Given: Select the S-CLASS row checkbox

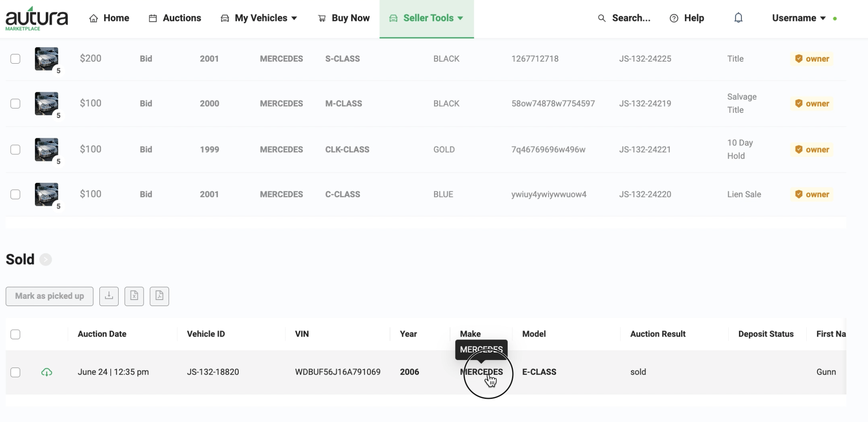Looking at the screenshot, I should pyautogui.click(x=15, y=59).
